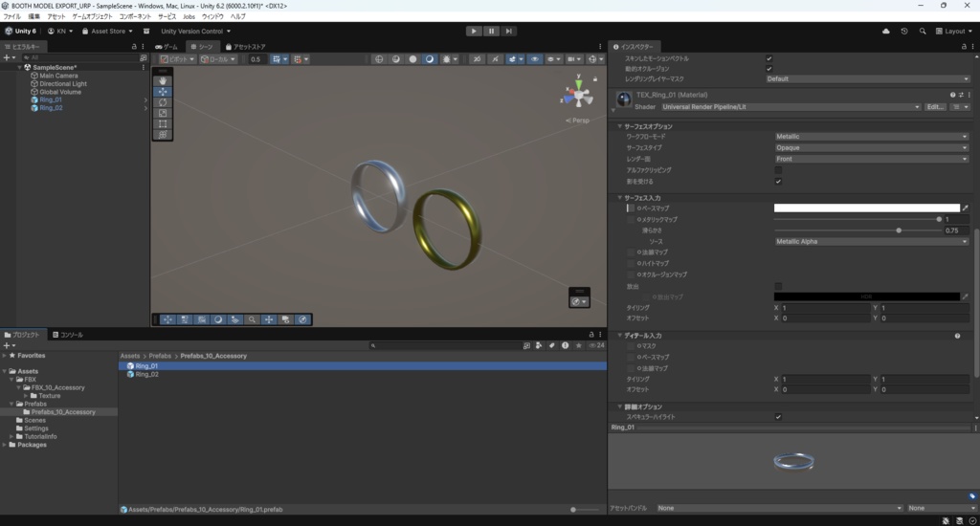Image resolution: width=980 pixels, height=526 pixels.
Task: Expand the Packages folder
Action: click(5, 445)
